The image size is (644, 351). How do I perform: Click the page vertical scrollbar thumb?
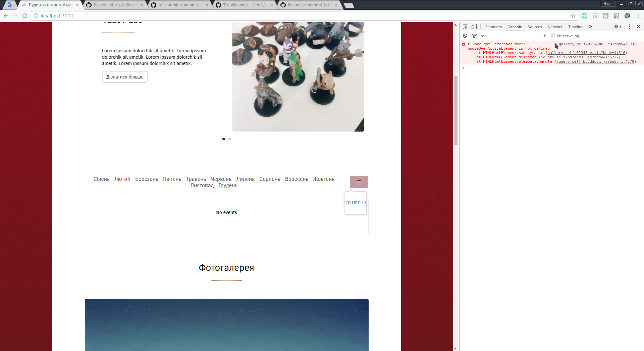coord(455,110)
